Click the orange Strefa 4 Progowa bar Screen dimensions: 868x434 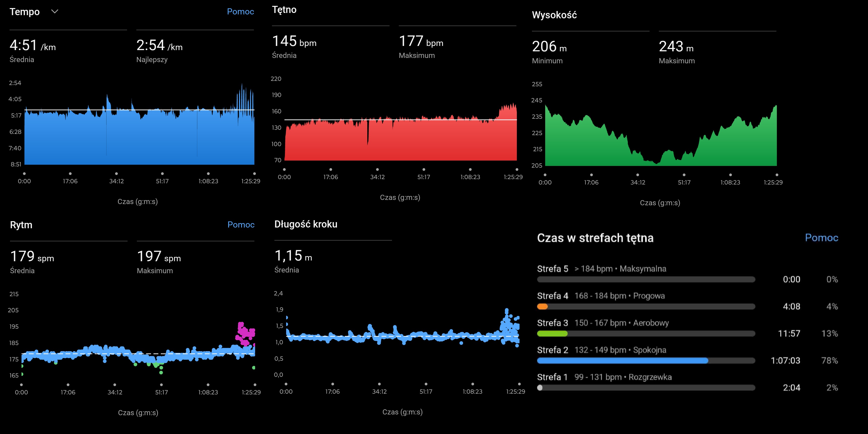pos(542,307)
